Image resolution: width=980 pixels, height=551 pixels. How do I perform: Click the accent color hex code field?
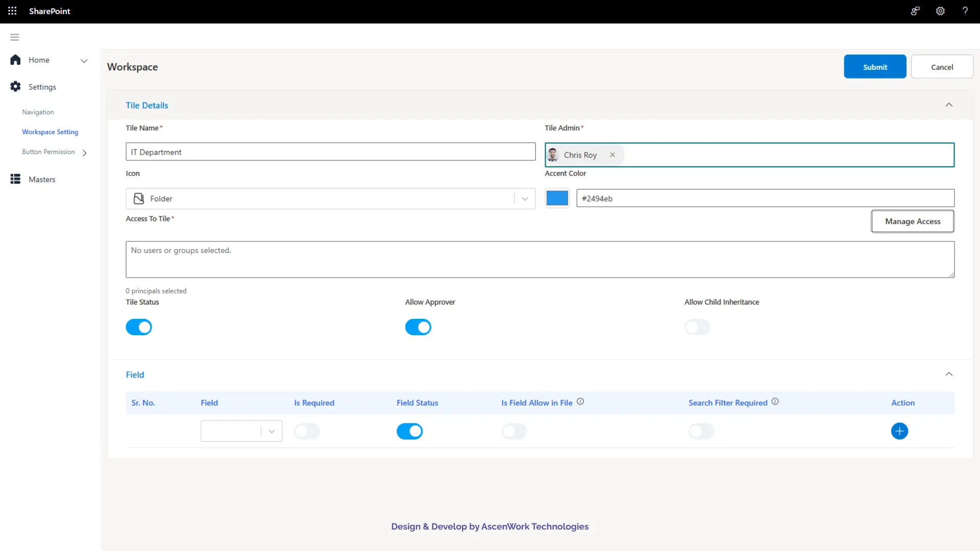(x=765, y=198)
